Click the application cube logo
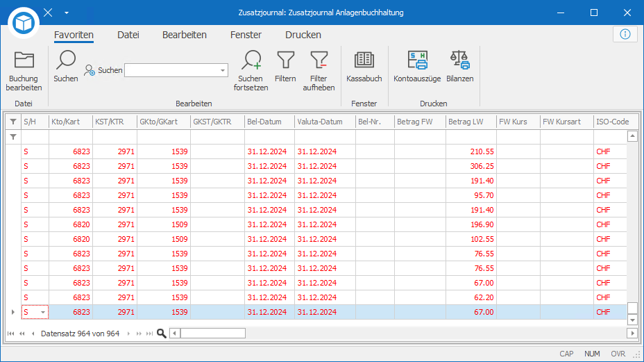Image resolution: width=644 pixels, height=362 pixels. click(x=24, y=23)
